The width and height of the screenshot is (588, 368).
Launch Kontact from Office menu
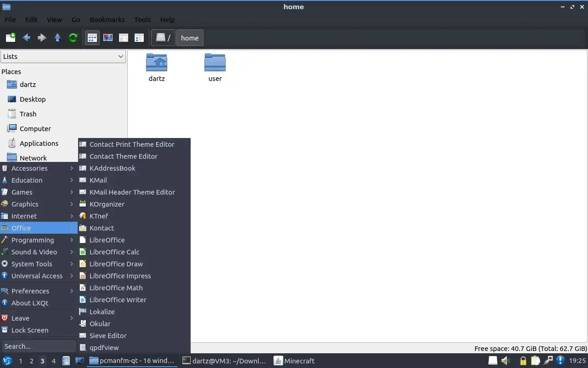(134, 228)
